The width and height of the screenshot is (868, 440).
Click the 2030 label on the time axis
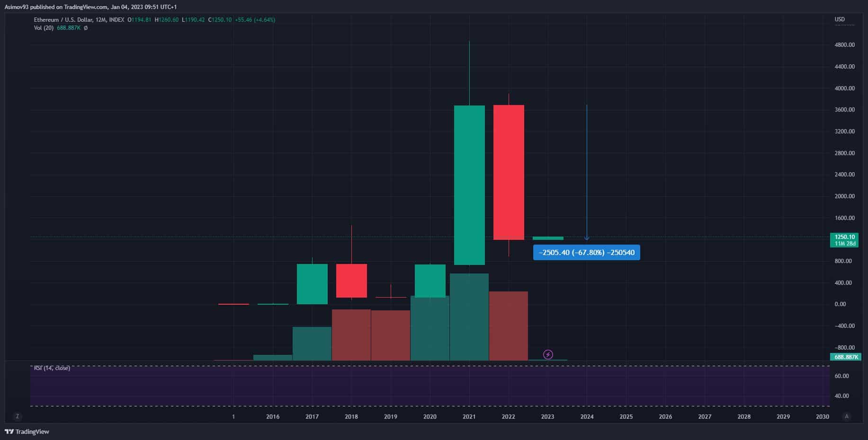[x=823, y=417]
